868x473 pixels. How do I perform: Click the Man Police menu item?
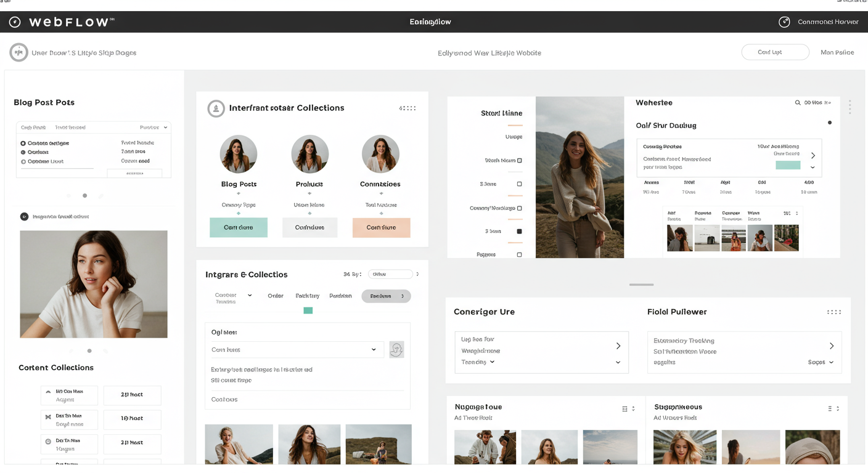pyautogui.click(x=837, y=53)
